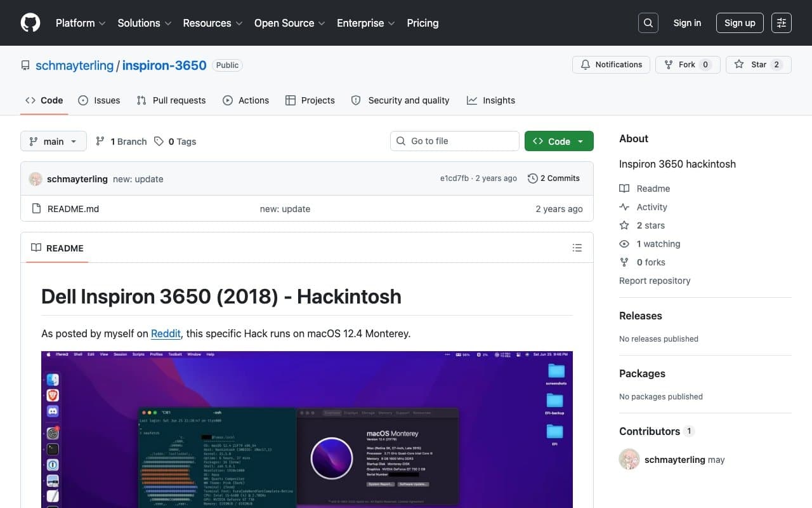
Task: Switch to the Code tab
Action: click(x=44, y=100)
